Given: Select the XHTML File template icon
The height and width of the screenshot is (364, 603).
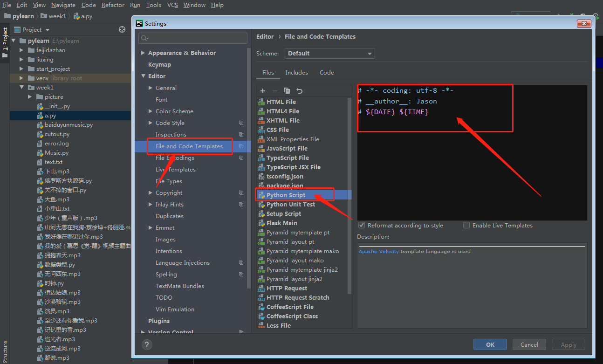Looking at the screenshot, I should [261, 120].
